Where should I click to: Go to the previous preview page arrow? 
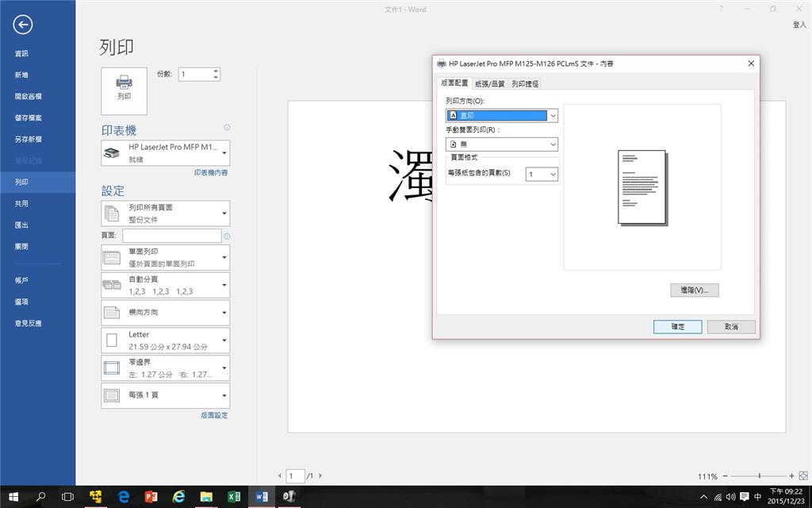[280, 475]
